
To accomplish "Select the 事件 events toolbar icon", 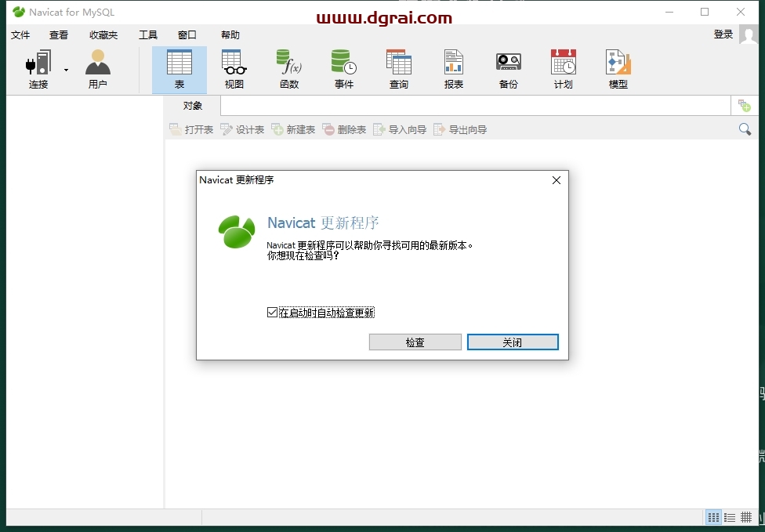I will (x=344, y=69).
